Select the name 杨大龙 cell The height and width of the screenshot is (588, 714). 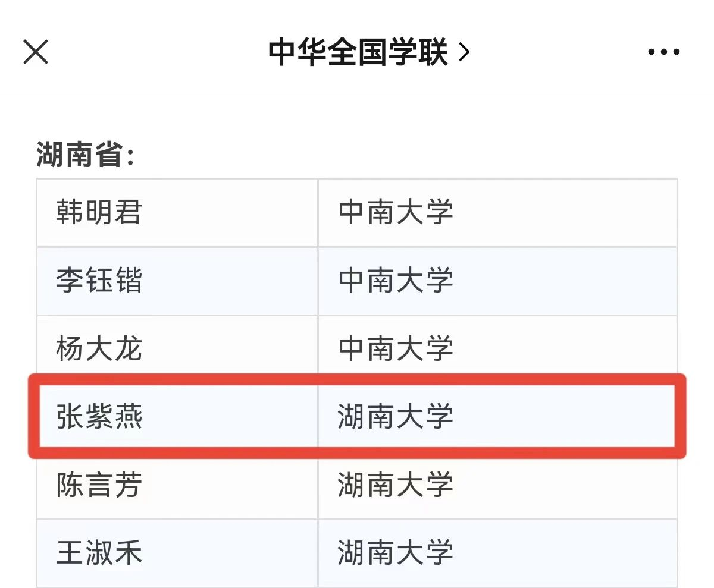pos(99,349)
